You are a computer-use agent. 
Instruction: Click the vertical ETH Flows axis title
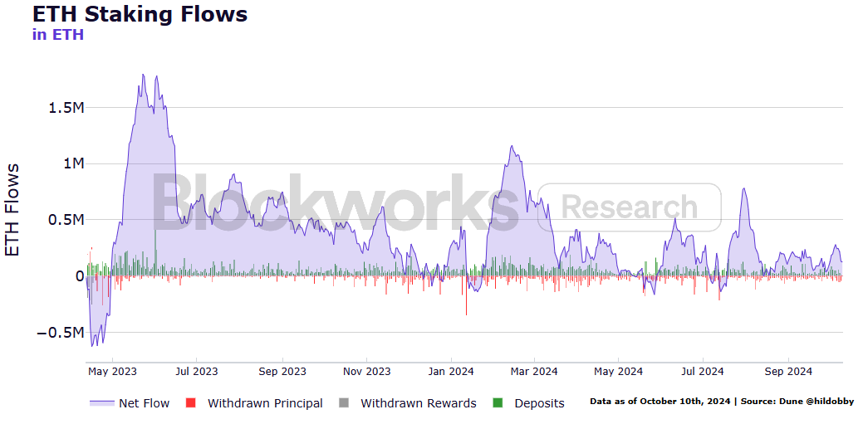pyautogui.click(x=13, y=209)
